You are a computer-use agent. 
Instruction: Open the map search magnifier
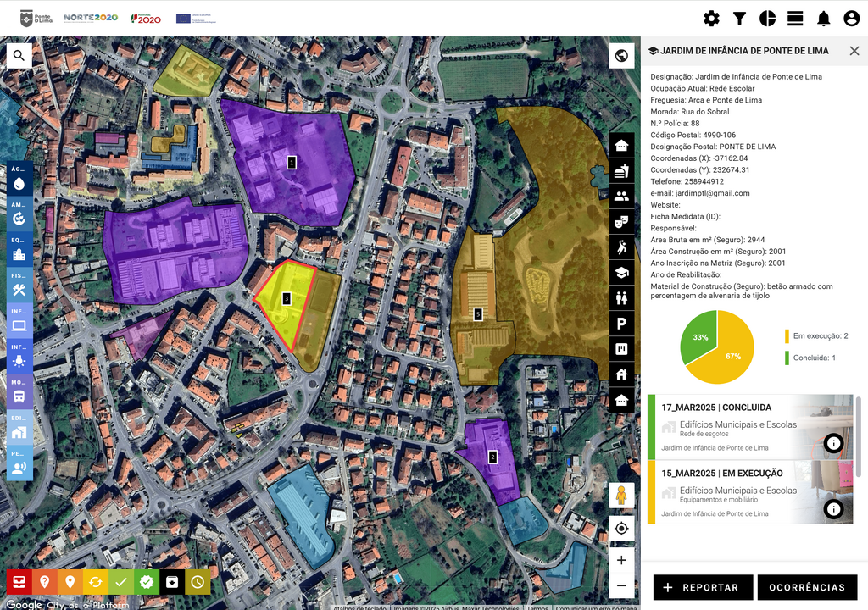(x=19, y=56)
